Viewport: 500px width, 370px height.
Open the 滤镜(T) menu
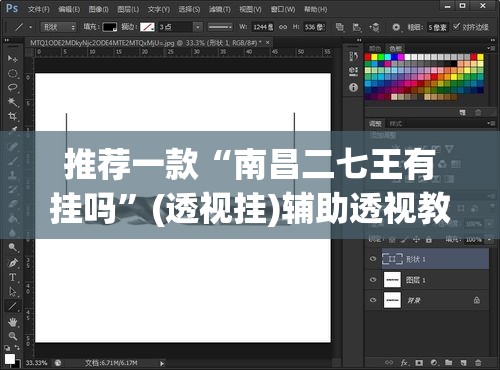pyautogui.click(x=220, y=9)
